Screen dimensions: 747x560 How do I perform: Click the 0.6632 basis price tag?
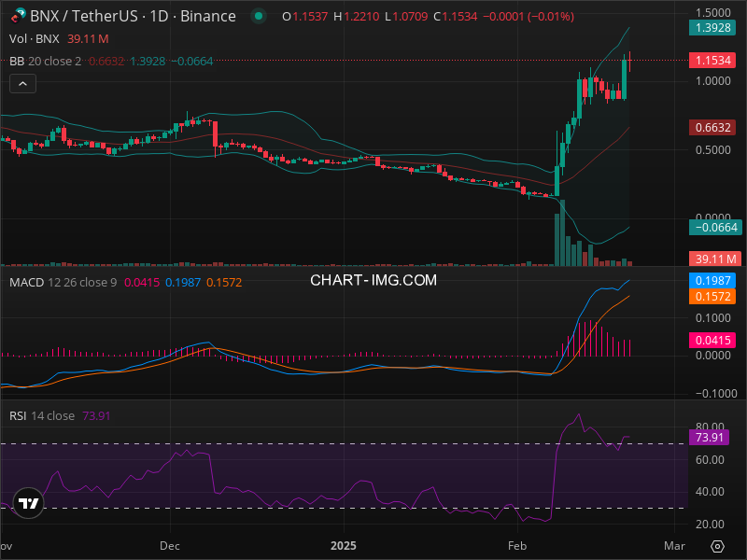[712, 128]
